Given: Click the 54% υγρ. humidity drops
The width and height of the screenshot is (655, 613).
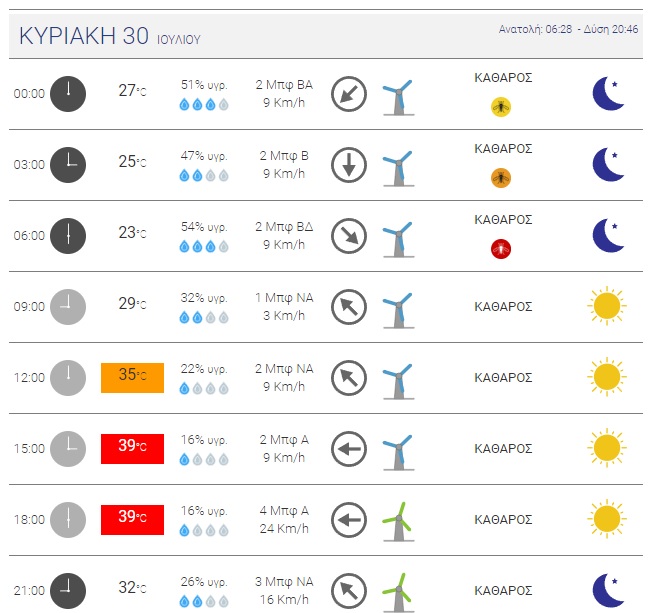Looking at the screenshot, I should point(204,247).
